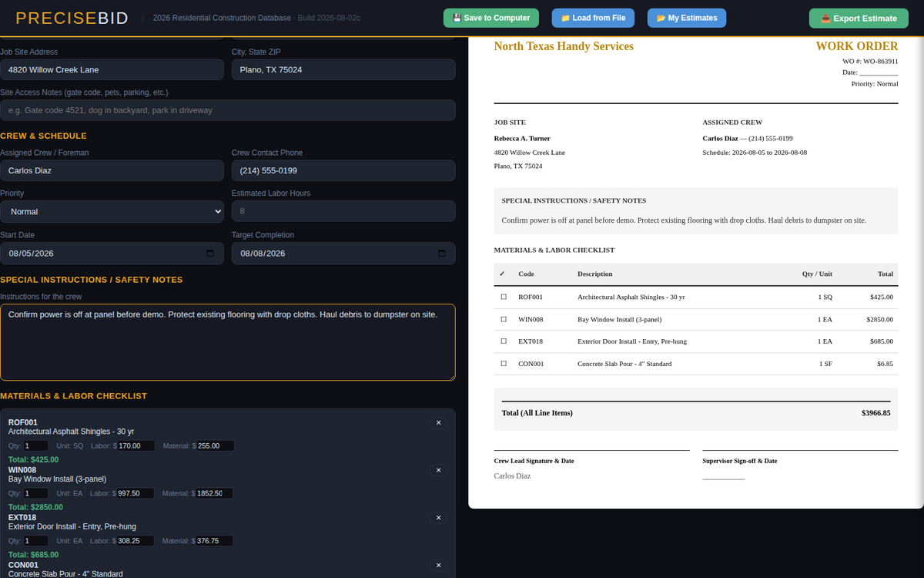
Task: Click 'North Texas Handy Services' heading
Action: click(564, 46)
